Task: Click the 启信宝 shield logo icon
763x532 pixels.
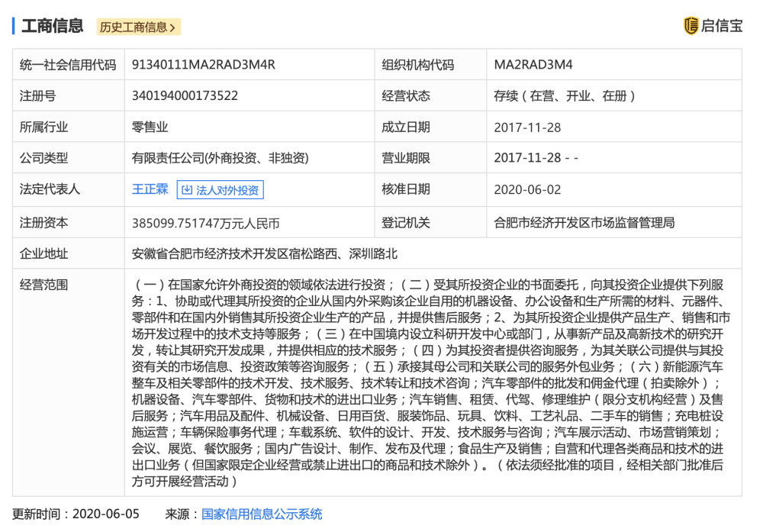Action: [691, 26]
